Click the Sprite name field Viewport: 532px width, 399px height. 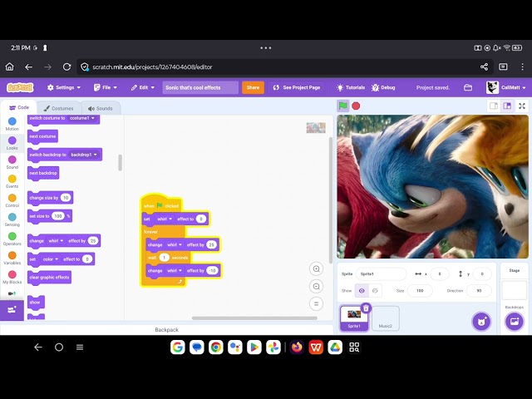click(381, 273)
